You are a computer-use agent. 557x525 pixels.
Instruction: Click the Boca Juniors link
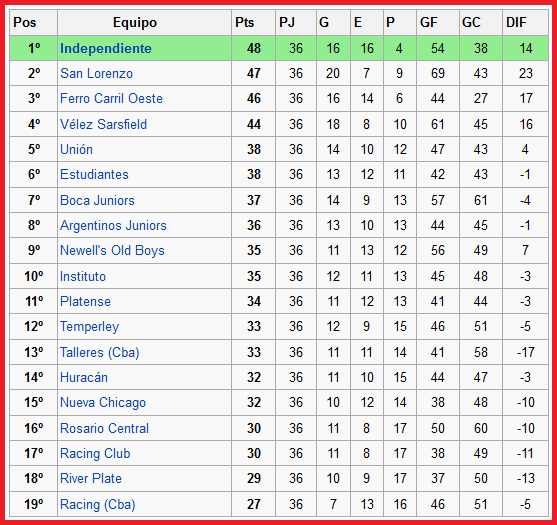tap(97, 200)
